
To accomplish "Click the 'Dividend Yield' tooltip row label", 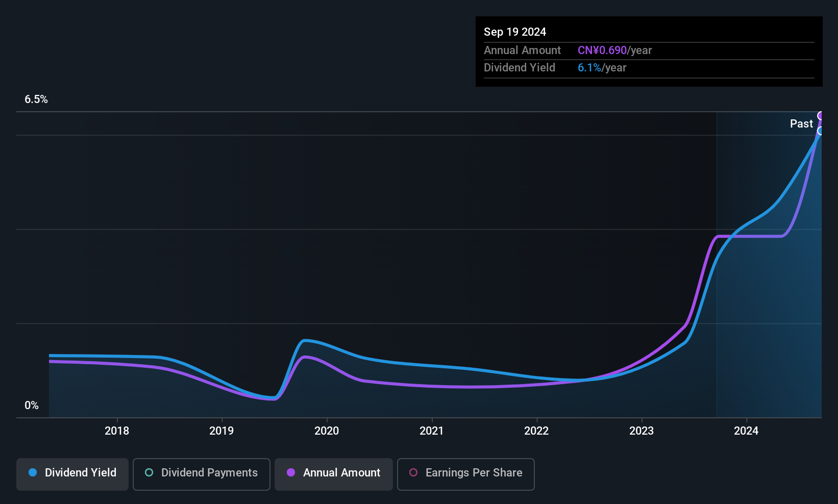I will [x=520, y=68].
